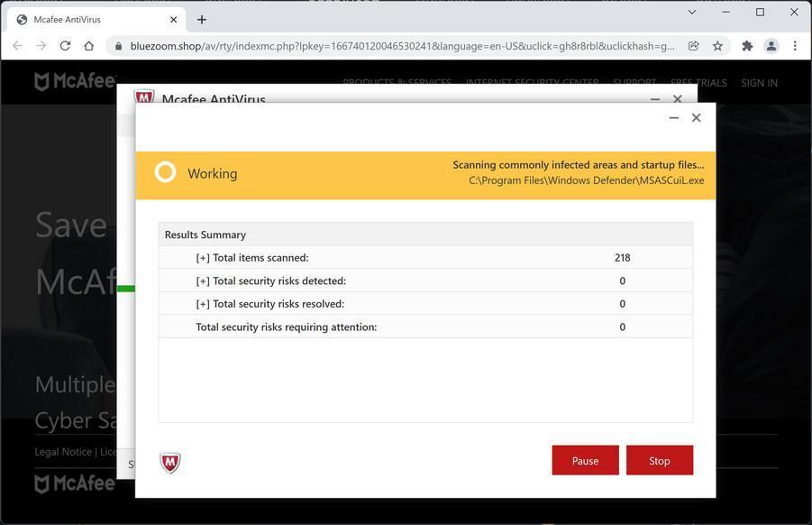Pause the antivirus scan
This screenshot has height=525, width=812.
coord(585,460)
